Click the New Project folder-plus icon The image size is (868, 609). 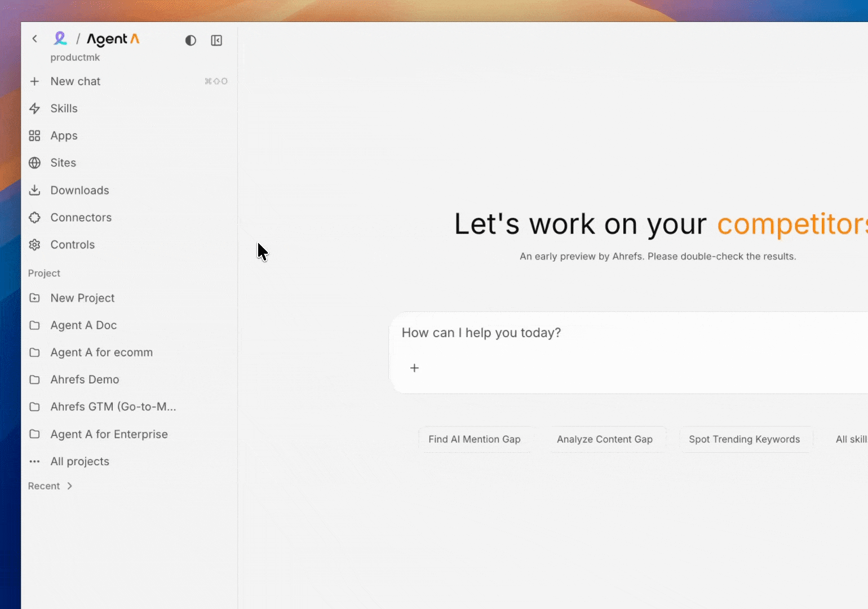pos(34,298)
